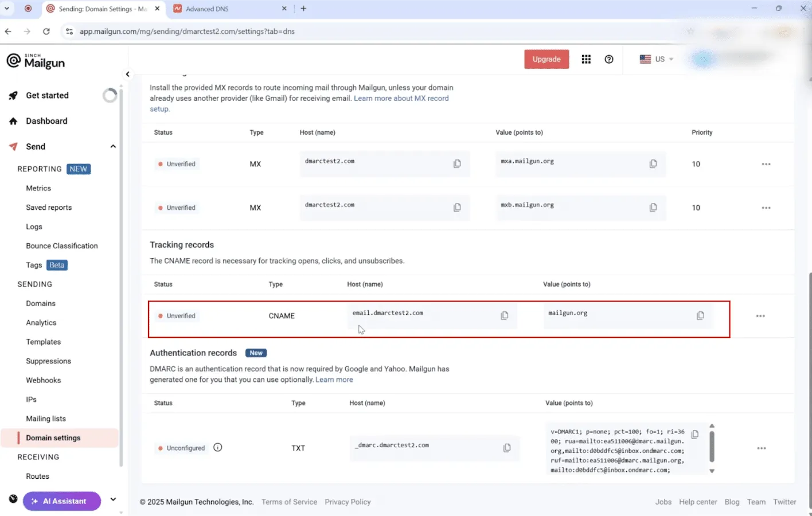Open Templates in sidebar

click(43, 342)
